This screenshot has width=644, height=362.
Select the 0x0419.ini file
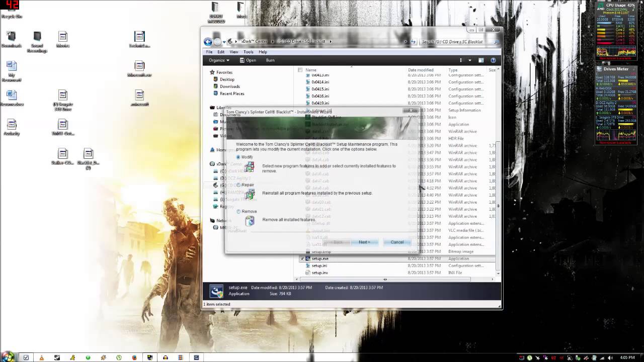(320, 103)
